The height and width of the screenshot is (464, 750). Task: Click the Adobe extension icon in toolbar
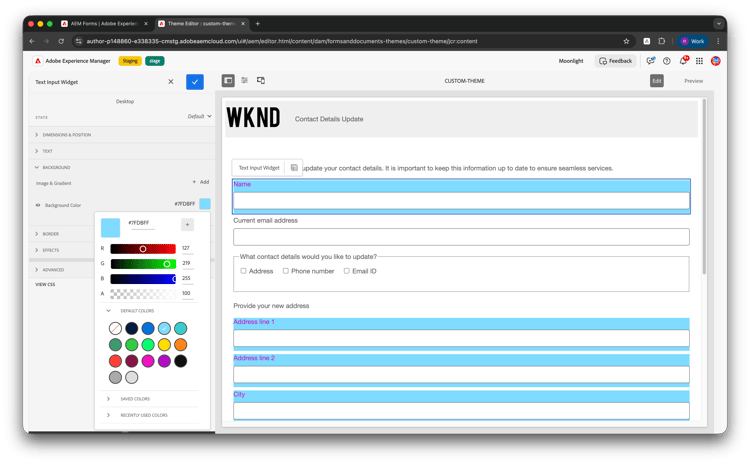tap(646, 41)
